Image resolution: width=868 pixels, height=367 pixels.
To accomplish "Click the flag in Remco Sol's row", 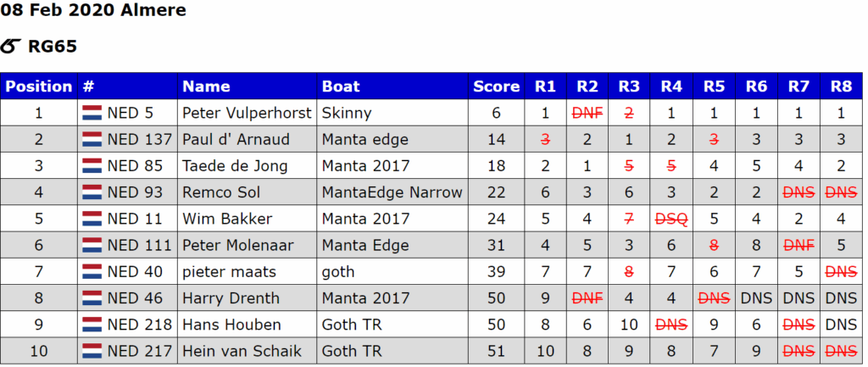I will click(x=92, y=192).
